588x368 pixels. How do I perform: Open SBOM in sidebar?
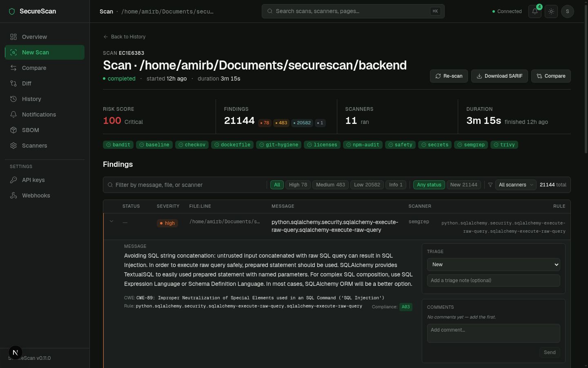[45, 130]
